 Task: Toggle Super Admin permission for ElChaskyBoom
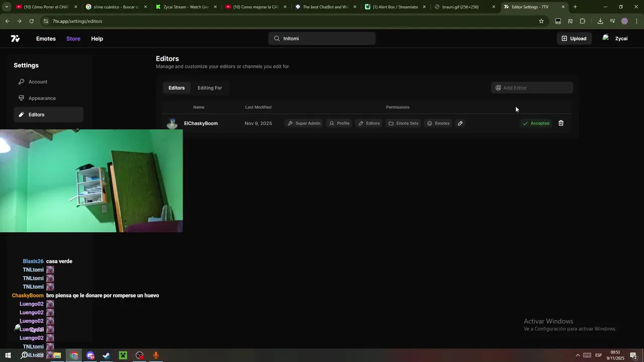304,123
